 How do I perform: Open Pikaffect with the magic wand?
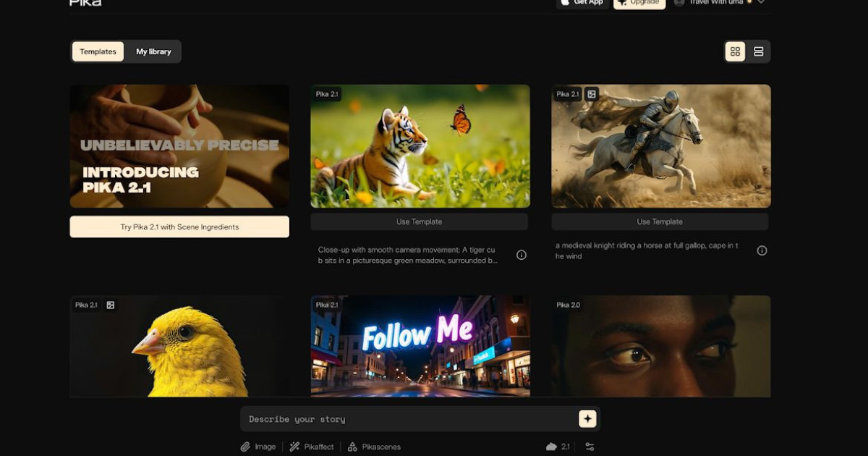[x=312, y=447]
